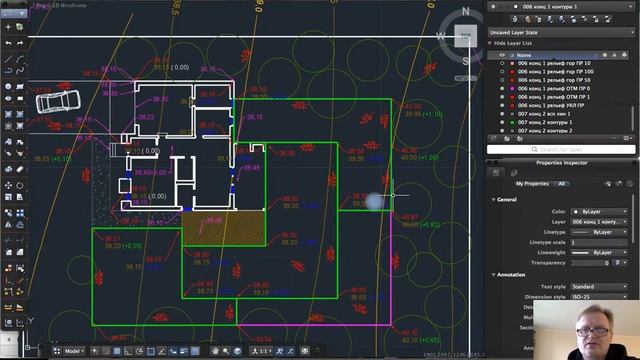Open the Model layout dropdown
The height and width of the screenshot is (360, 640).
tap(74, 351)
